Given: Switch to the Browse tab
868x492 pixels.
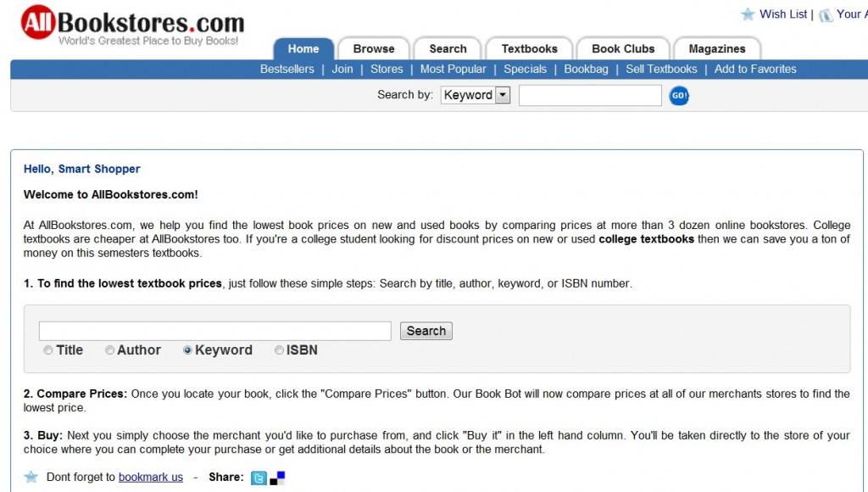Looking at the screenshot, I should tap(374, 48).
